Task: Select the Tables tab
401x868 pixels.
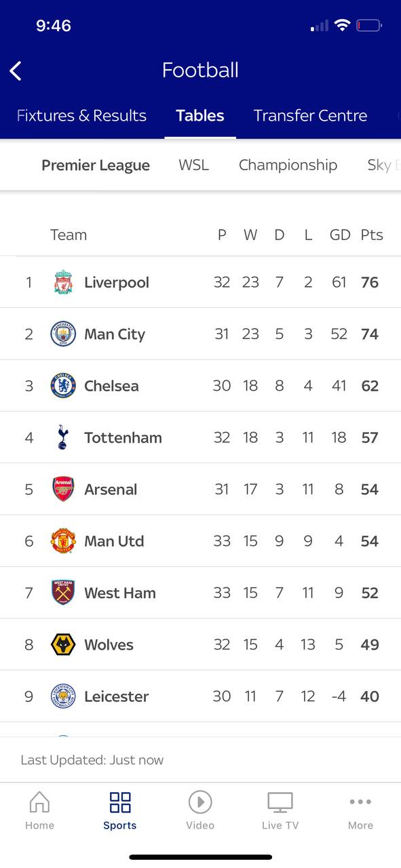Action: pyautogui.click(x=200, y=115)
